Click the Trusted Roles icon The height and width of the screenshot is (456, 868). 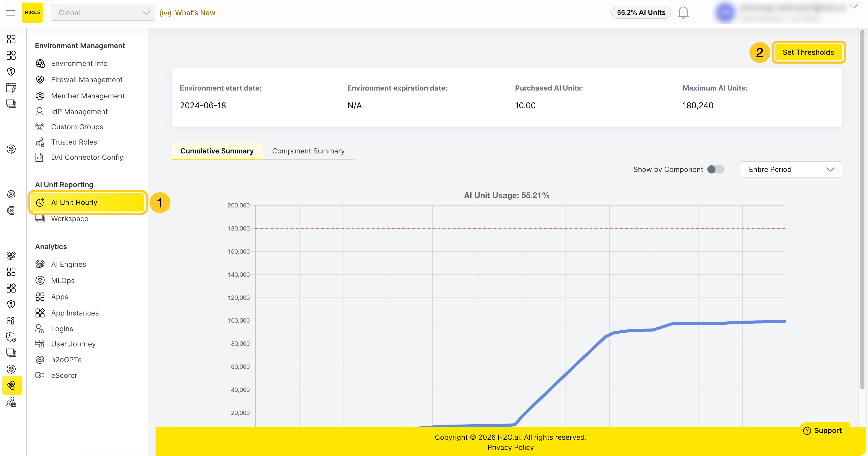click(40, 142)
